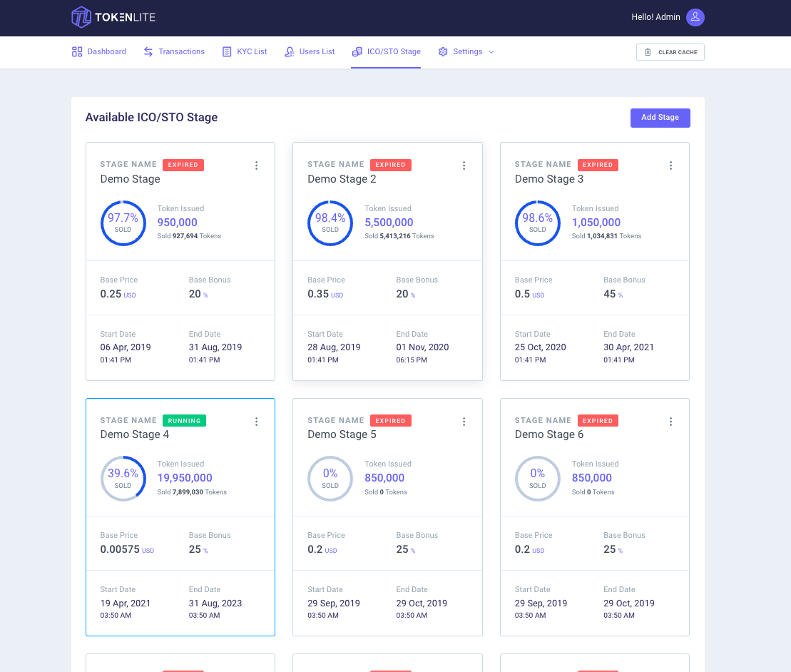Select the ICO/STO Stage tab
Viewport: 791px width, 672px height.
coord(386,52)
